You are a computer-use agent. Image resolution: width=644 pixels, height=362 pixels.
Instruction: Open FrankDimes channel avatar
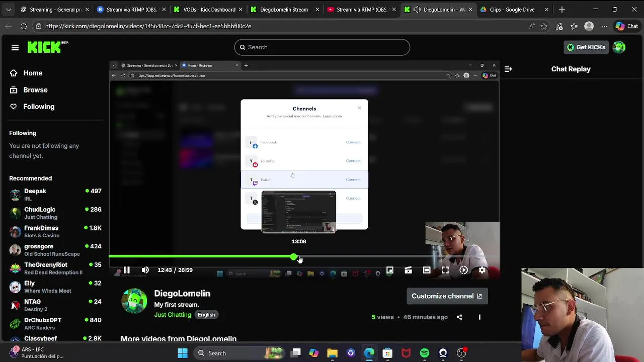16,231
